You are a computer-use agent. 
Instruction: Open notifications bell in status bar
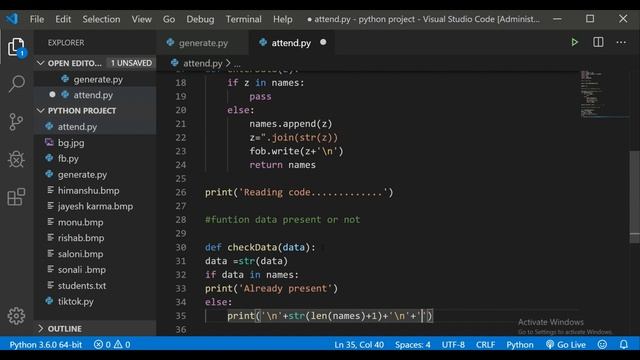(624, 344)
